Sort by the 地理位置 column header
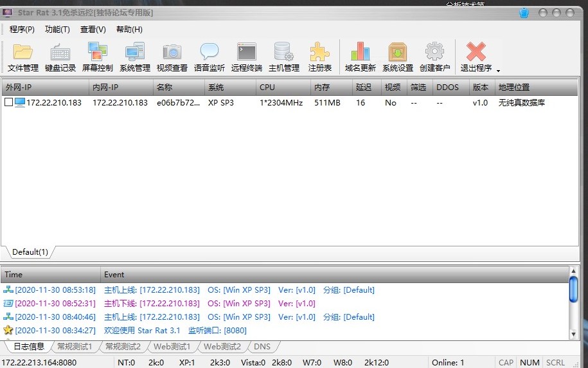 coord(536,87)
